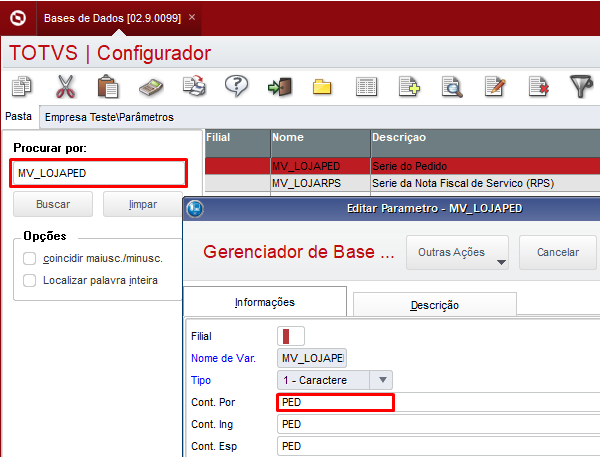Viewport: 600px width, 457px height.
Task: Click the Procurar por search field
Action: 99,173
